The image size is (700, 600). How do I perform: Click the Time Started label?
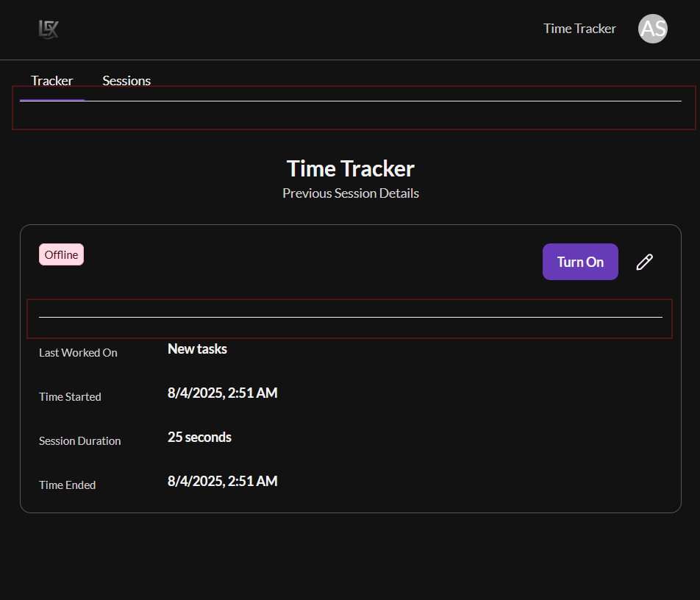[70, 397]
